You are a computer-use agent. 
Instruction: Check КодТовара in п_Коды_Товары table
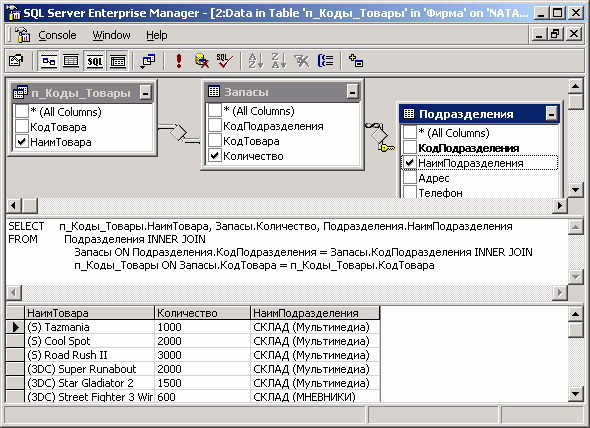tap(22, 126)
